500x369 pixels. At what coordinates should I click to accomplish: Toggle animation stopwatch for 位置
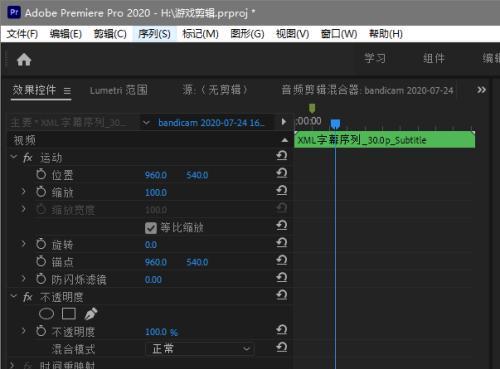click(41, 174)
